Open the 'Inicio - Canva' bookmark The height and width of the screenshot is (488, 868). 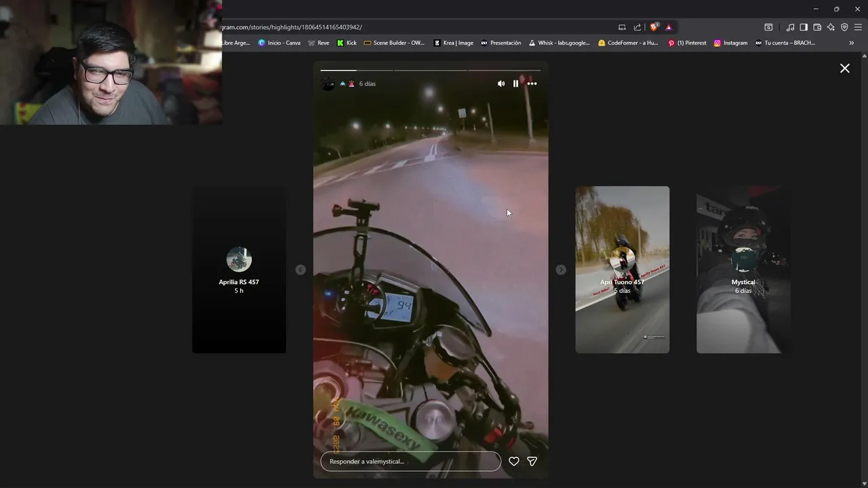(279, 43)
